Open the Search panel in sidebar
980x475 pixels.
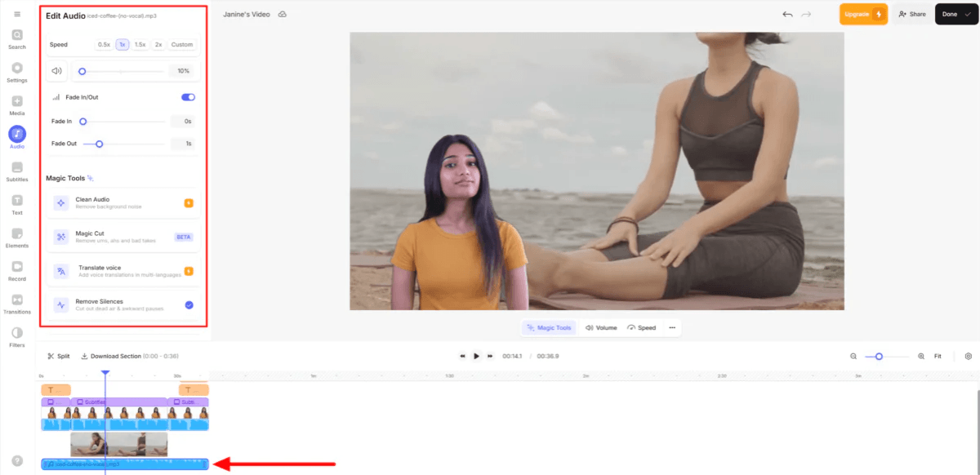pyautogui.click(x=17, y=38)
